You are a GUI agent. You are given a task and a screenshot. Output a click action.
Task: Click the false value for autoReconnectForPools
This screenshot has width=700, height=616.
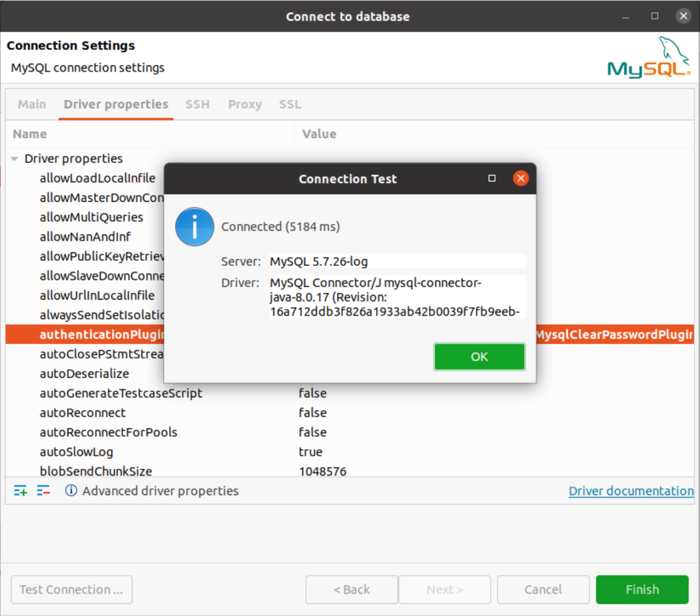coord(313,432)
